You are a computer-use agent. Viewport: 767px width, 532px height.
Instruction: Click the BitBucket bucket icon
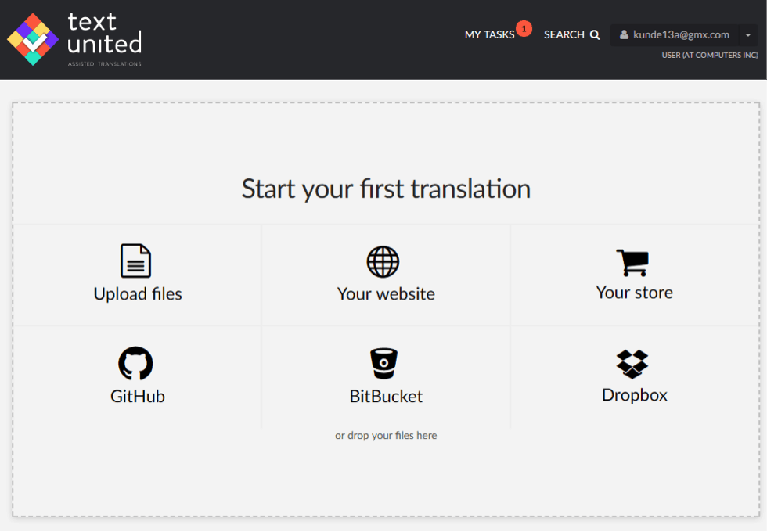[x=384, y=363]
